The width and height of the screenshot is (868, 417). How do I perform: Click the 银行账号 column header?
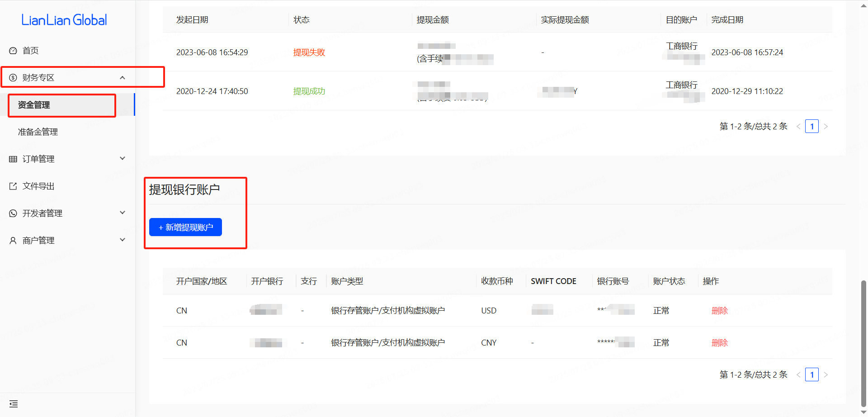click(x=613, y=281)
